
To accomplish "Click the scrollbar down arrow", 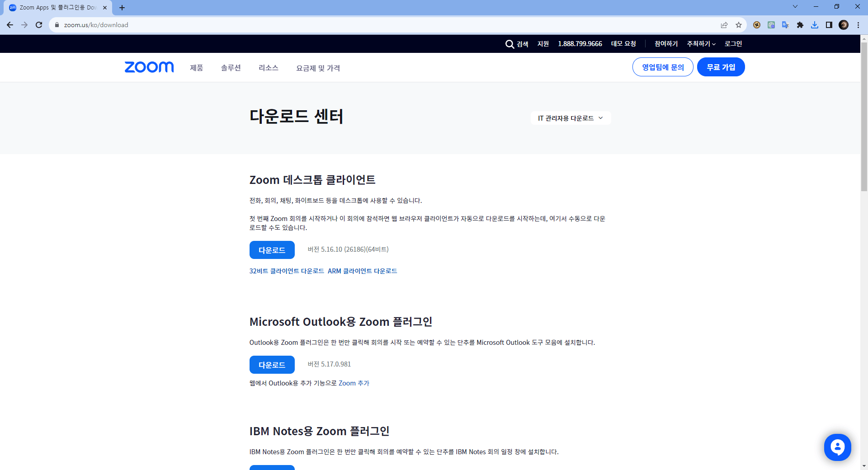I will [864, 466].
